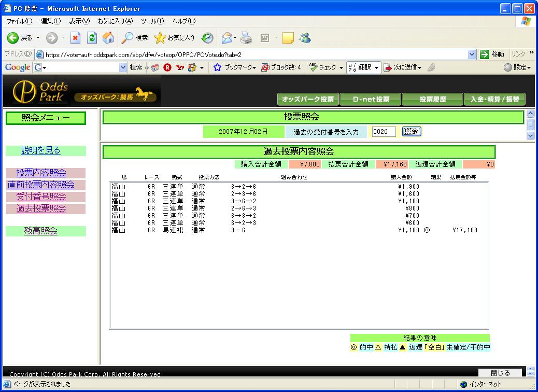
Task: Open the Messenger people icon
Action: point(305,37)
